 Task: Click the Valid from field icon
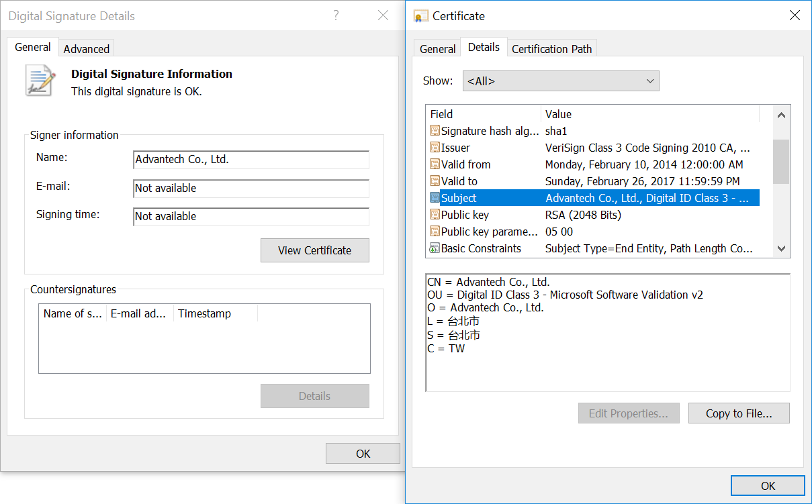(x=435, y=164)
